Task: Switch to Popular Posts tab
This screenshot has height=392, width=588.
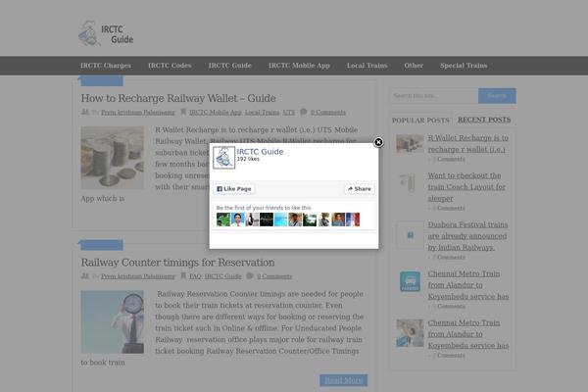Action: pyautogui.click(x=420, y=121)
